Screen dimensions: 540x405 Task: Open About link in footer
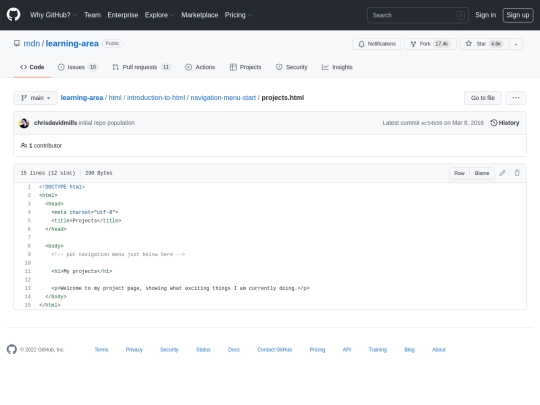(x=439, y=350)
